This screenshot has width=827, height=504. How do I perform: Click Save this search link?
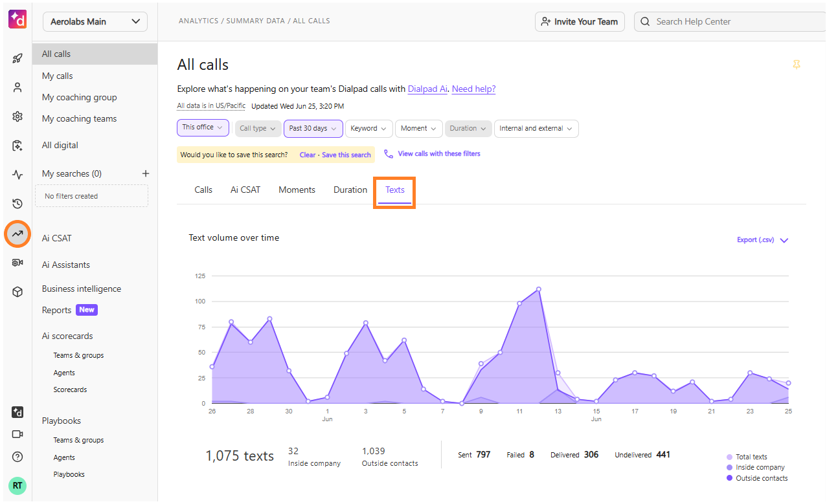pos(346,155)
